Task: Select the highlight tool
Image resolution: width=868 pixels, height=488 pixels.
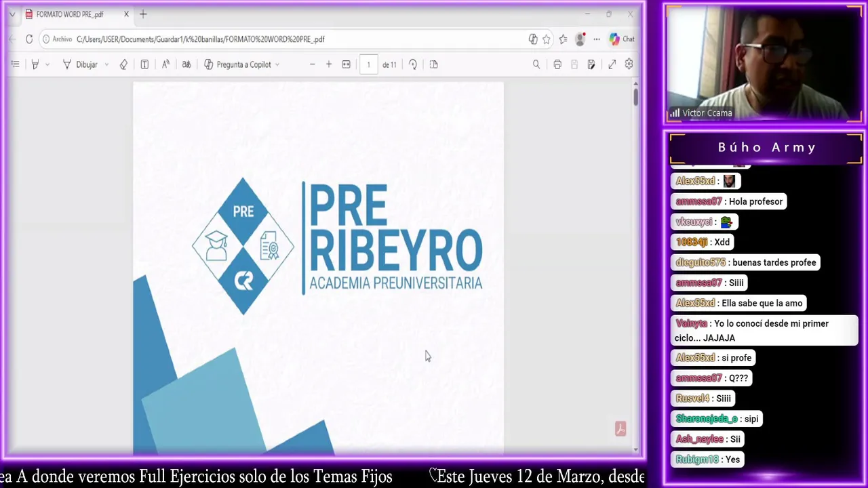Action: [35, 64]
